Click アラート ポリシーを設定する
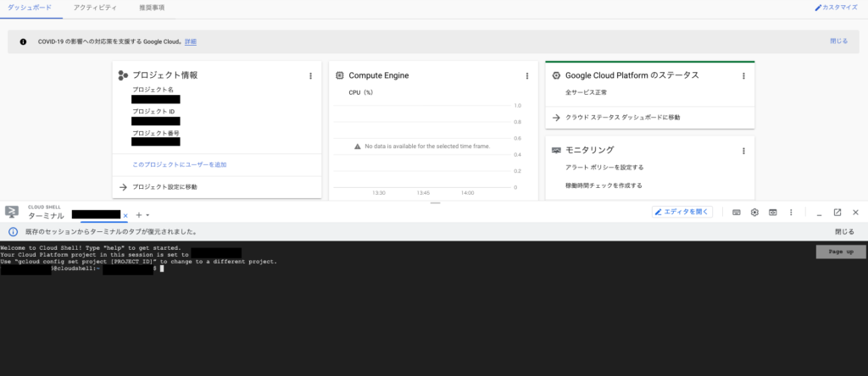 (604, 167)
